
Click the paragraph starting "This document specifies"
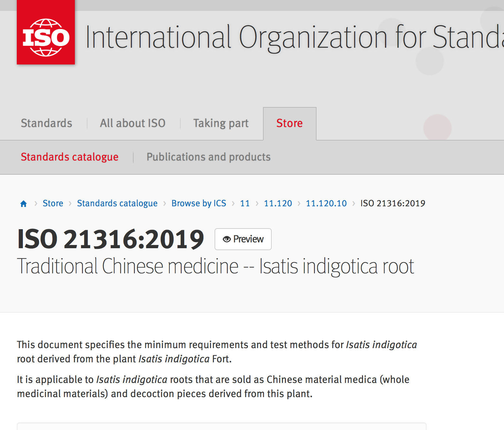coord(217,352)
